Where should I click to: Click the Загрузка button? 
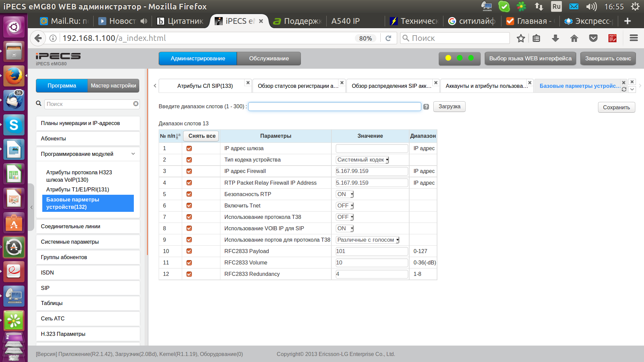click(449, 107)
